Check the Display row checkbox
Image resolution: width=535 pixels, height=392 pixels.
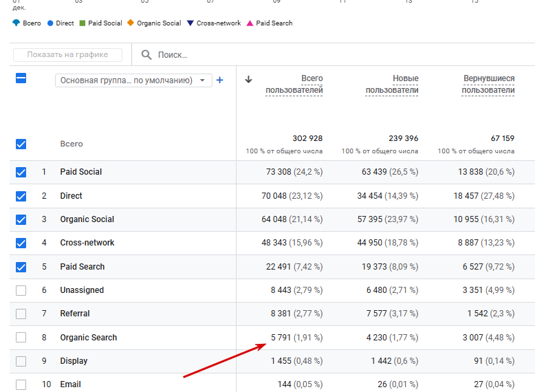[21, 361]
